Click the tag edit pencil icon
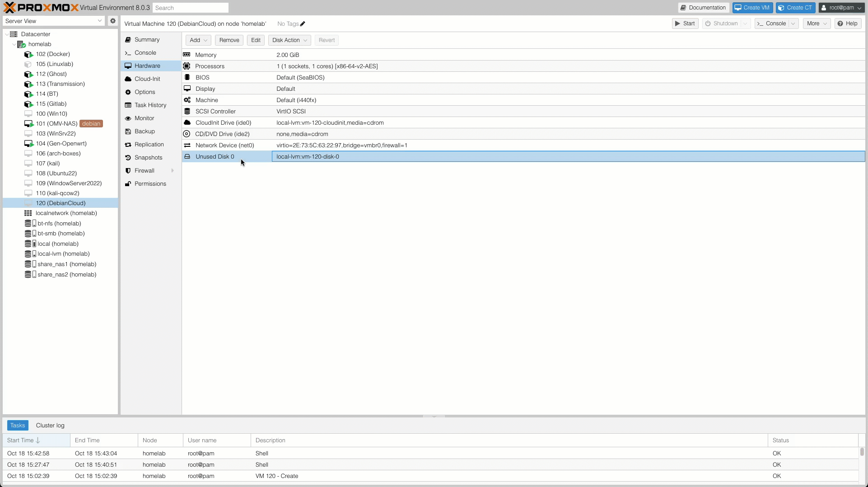This screenshot has width=868, height=487. (303, 24)
